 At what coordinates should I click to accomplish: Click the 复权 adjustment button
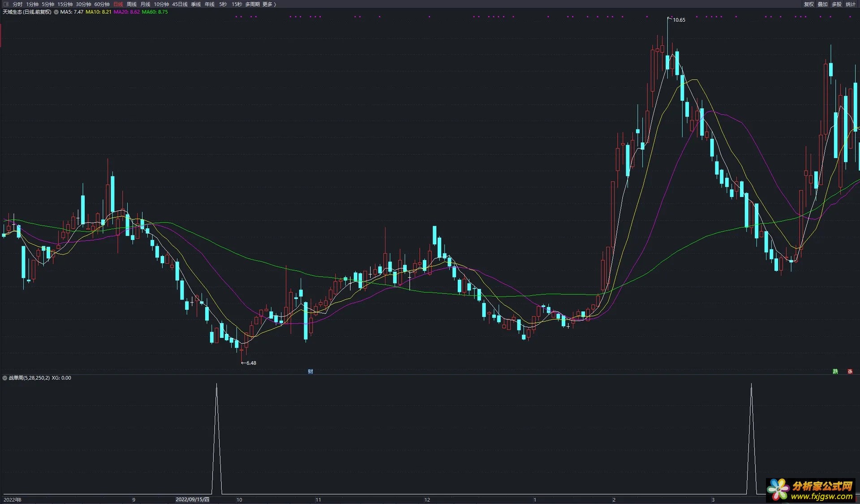(x=808, y=4)
